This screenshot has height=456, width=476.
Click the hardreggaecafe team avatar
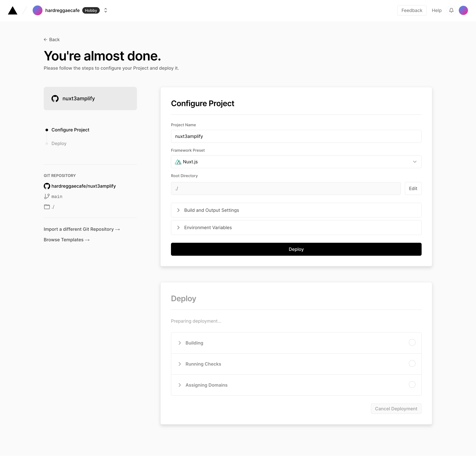37,10
